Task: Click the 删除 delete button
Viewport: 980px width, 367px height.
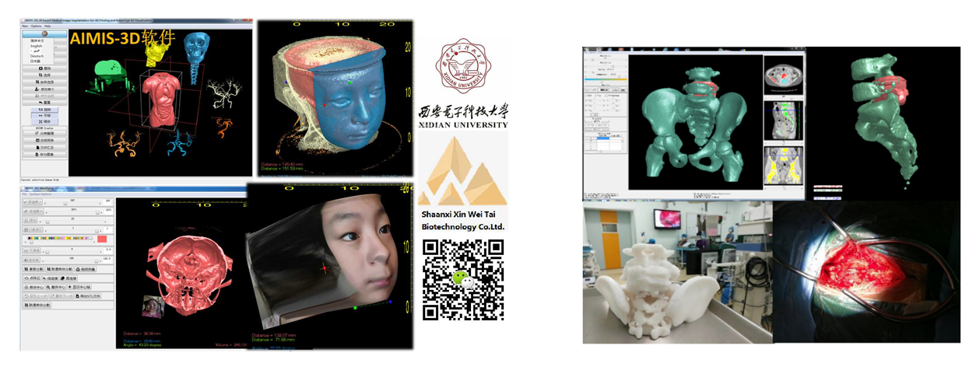Action: (46, 68)
